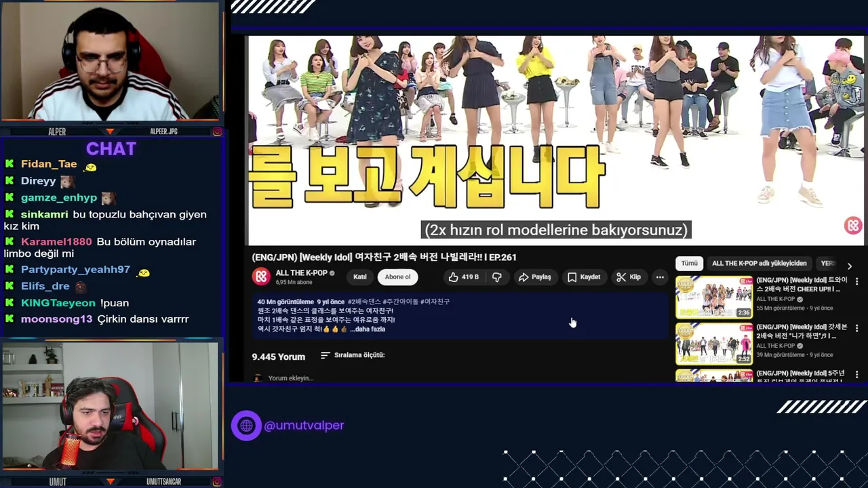The height and width of the screenshot is (488, 868).
Task: Select the partly hidden YER chip
Action: click(827, 264)
